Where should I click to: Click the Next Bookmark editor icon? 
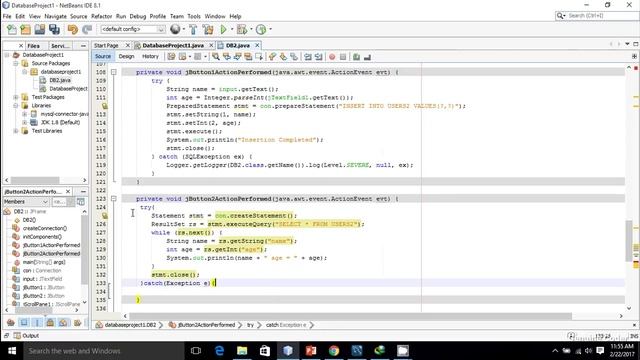point(283,57)
